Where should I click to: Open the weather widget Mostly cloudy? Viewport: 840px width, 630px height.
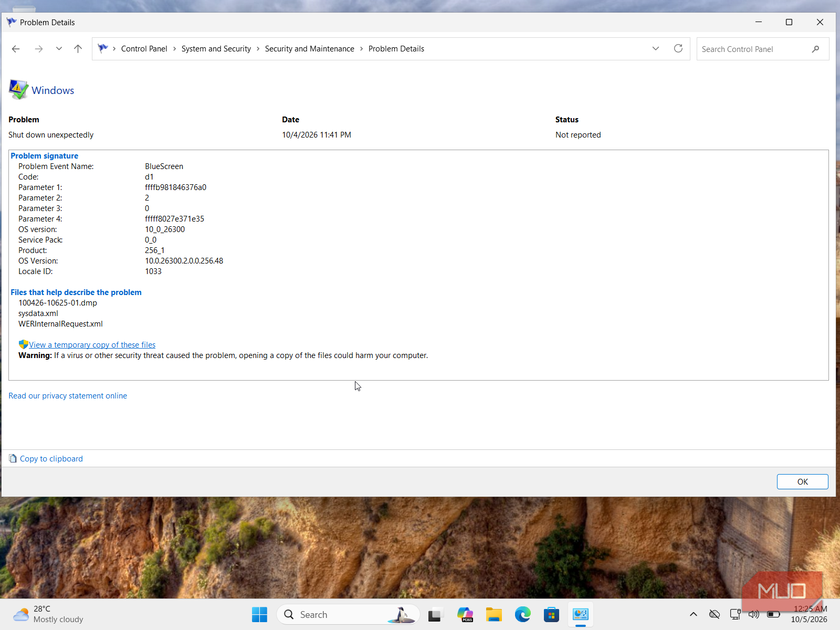48,614
